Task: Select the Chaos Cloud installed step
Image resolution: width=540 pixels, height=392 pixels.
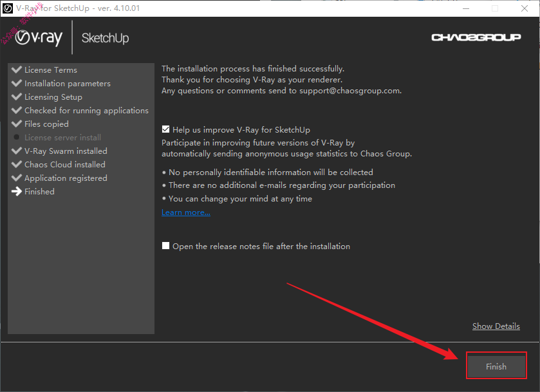Action: [x=65, y=165]
